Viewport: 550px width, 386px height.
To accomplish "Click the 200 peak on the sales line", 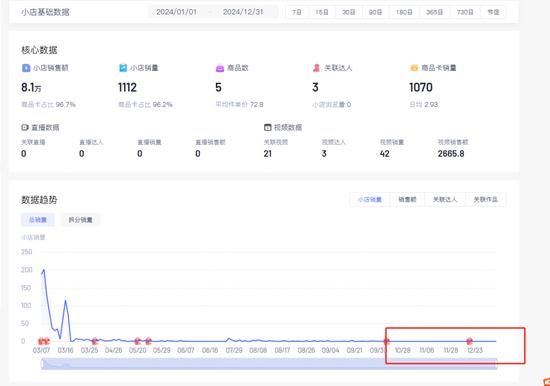I will (43, 270).
